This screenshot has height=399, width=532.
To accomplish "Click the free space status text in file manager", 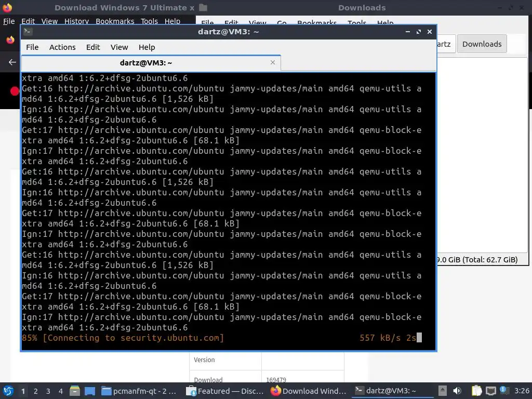I will coord(477,260).
